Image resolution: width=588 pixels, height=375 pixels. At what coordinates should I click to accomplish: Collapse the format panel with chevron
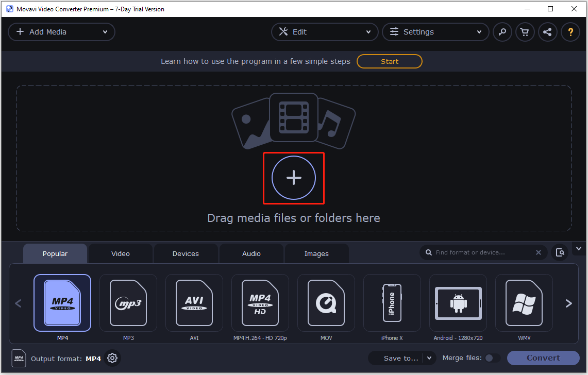579,249
